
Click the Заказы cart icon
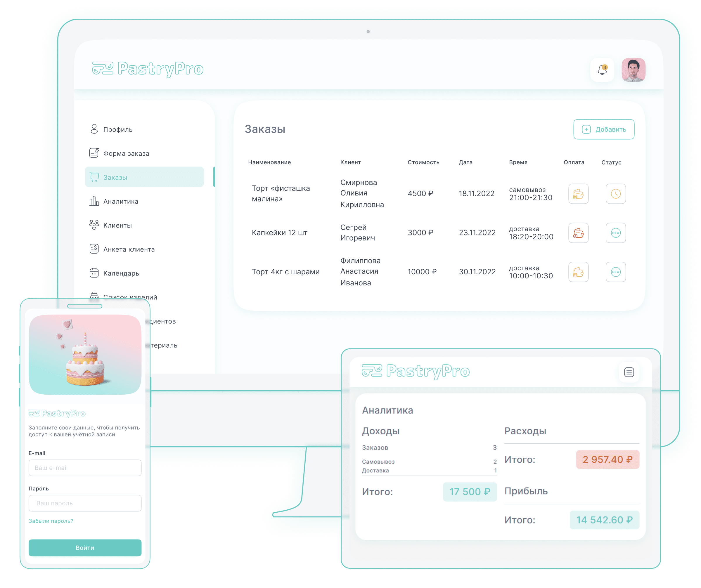[94, 177]
